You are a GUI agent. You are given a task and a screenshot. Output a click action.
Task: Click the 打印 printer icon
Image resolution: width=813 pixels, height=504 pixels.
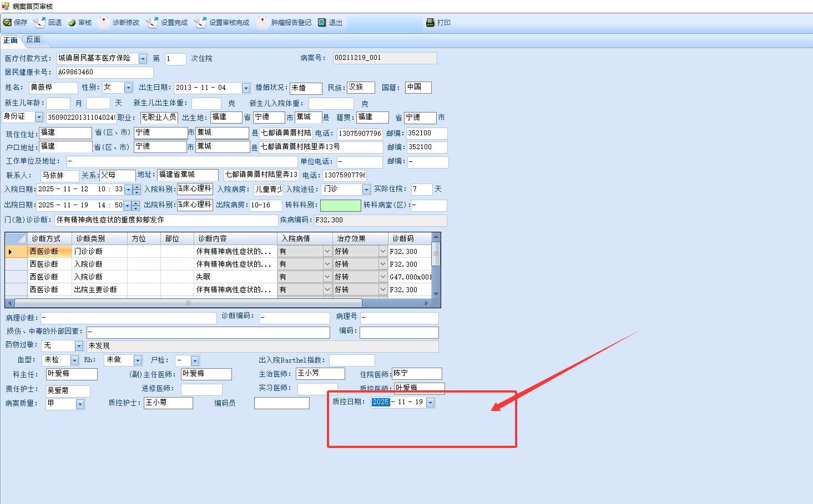point(430,23)
